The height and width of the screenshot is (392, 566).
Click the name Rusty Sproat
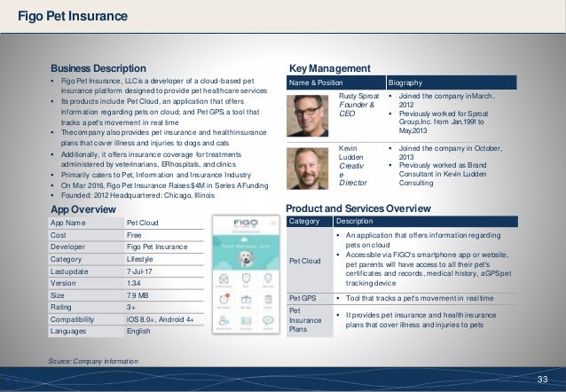coord(358,96)
